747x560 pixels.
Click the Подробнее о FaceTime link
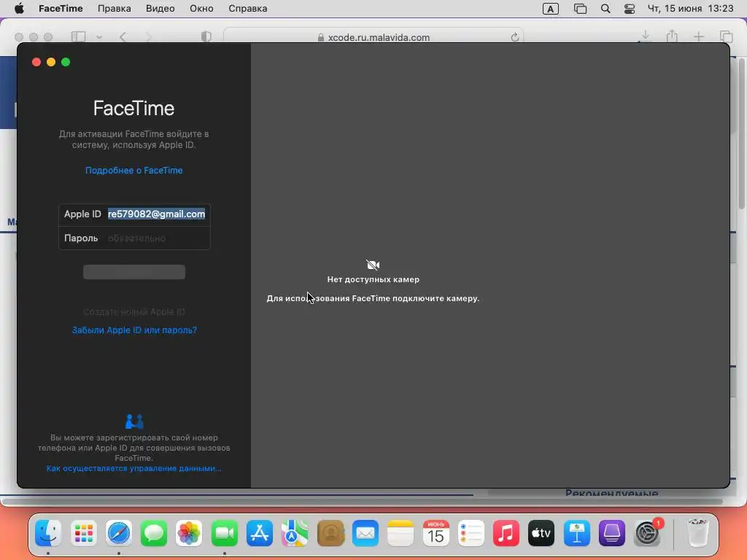[134, 171]
